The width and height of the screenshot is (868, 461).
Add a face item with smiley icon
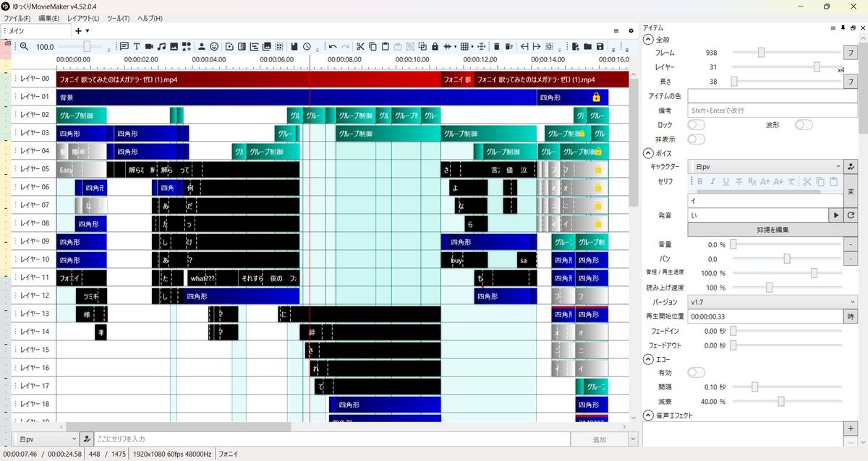pos(214,46)
